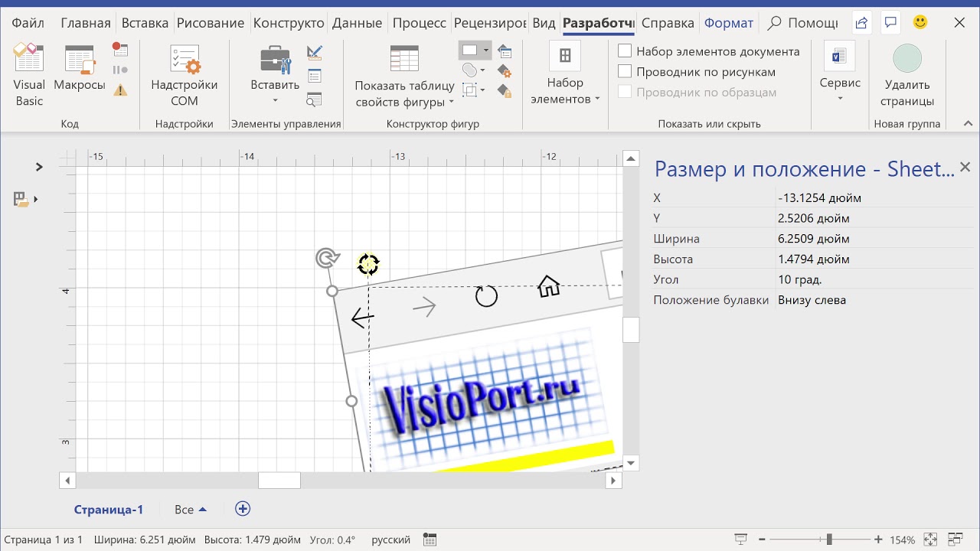Collapse the ribbon
Screen dimensions: 980x551
coord(967,123)
